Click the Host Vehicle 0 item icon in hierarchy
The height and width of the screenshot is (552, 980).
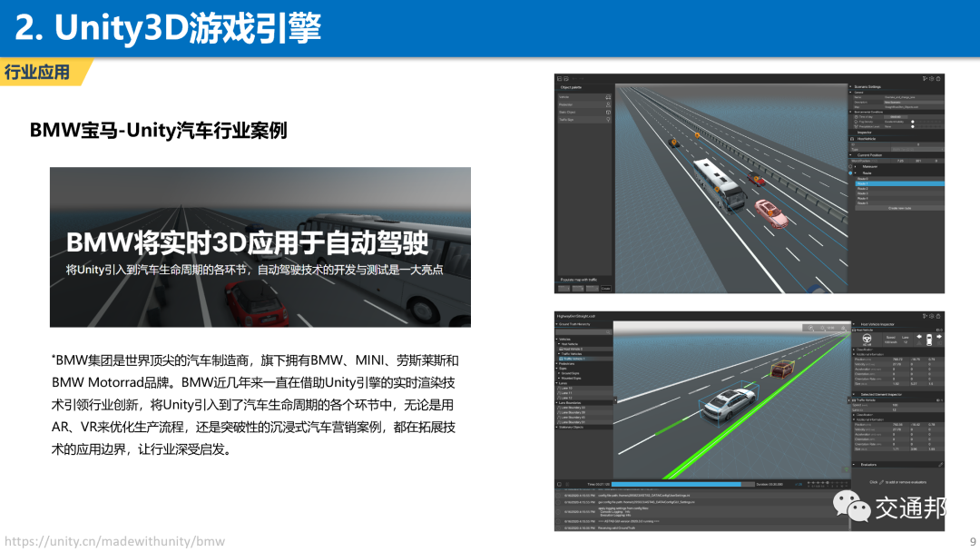click(x=561, y=349)
